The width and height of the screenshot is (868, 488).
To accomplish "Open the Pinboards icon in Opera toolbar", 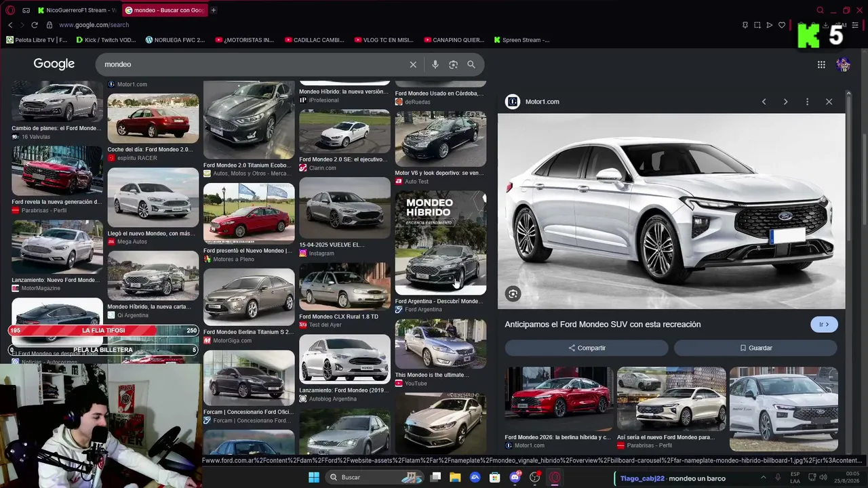I will (745, 25).
